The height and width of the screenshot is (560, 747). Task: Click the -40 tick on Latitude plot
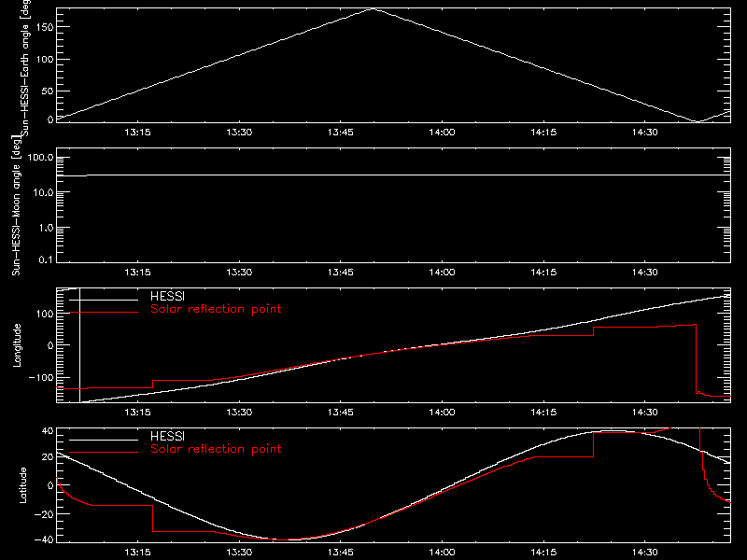[x=44, y=540]
